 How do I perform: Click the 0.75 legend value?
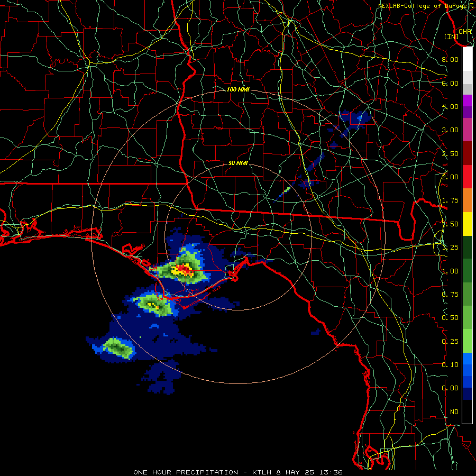[450, 295]
